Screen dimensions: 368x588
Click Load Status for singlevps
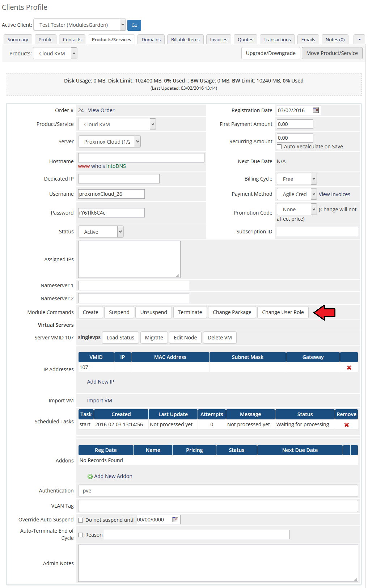(x=120, y=338)
